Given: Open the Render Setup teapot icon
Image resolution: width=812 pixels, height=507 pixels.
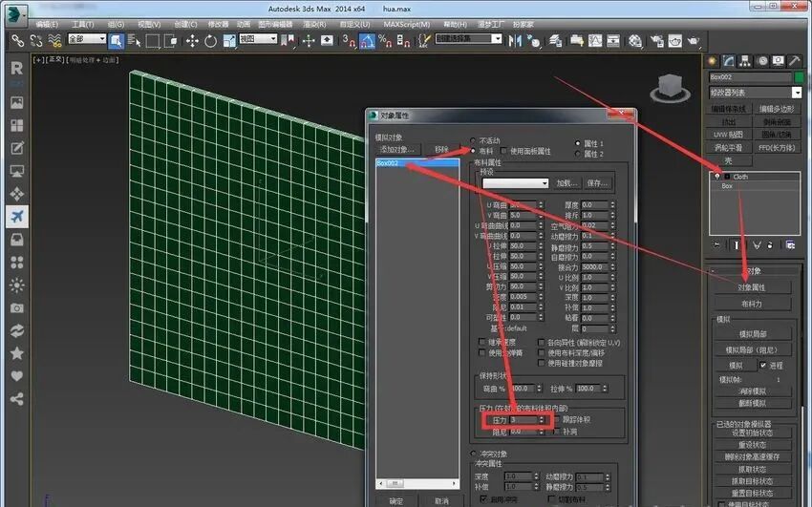Looking at the screenshot, I should click(x=656, y=40).
